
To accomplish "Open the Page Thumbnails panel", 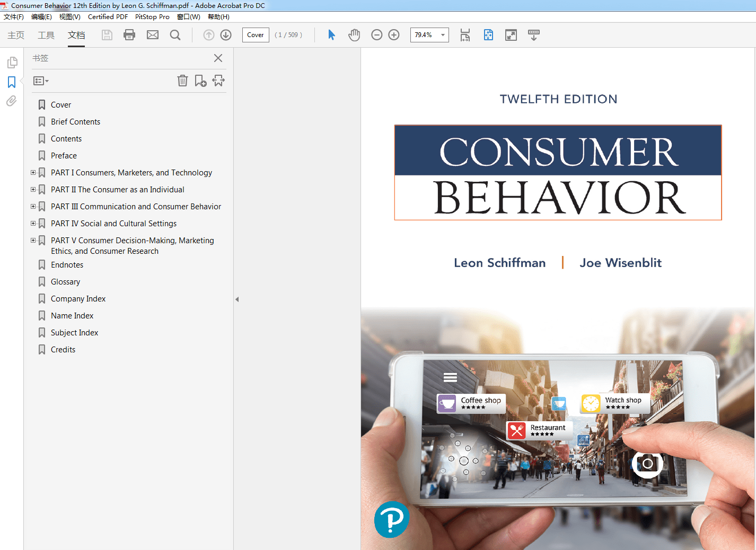I will pyautogui.click(x=12, y=62).
